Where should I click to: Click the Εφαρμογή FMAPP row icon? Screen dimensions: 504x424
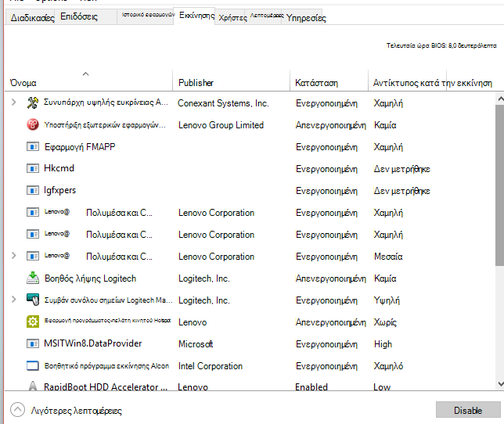32,146
